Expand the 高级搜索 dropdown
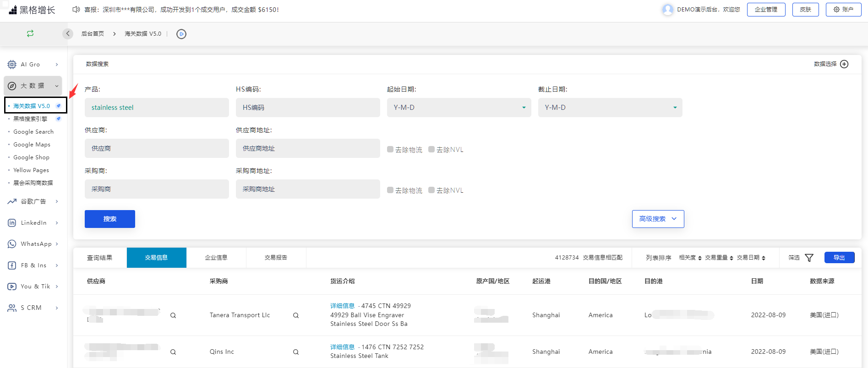 (x=658, y=219)
